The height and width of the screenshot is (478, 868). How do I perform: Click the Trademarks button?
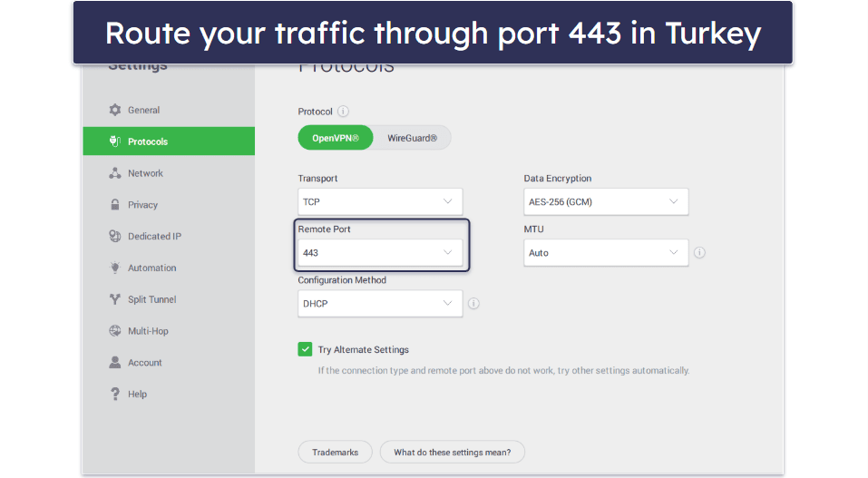pos(336,452)
